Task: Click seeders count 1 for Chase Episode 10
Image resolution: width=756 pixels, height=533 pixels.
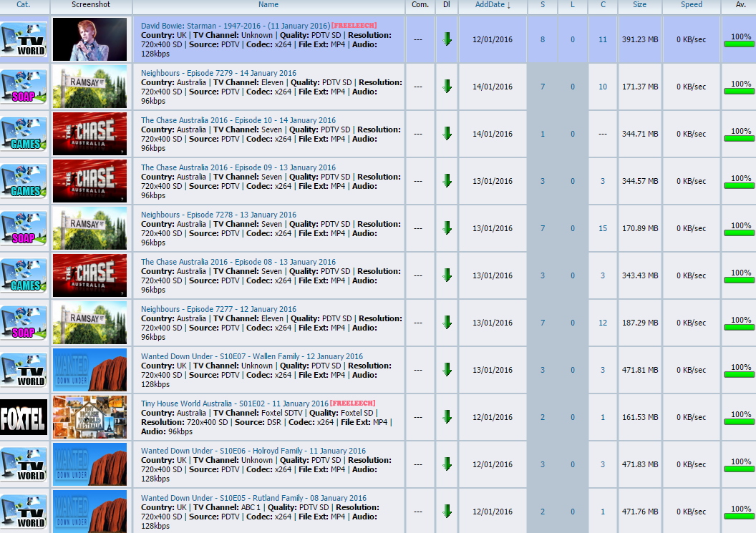Action: click(x=543, y=134)
